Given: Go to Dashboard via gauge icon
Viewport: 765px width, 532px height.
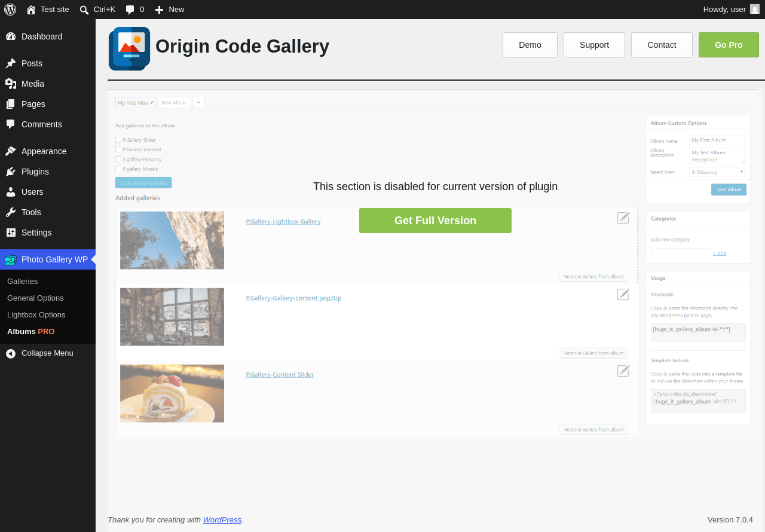Looking at the screenshot, I should tap(11, 36).
